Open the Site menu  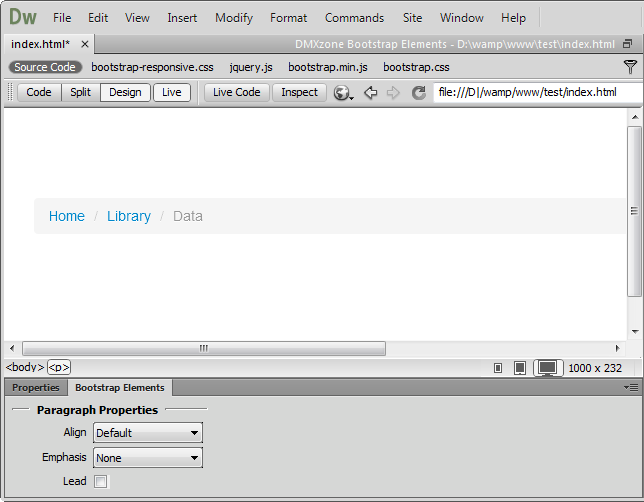click(x=412, y=18)
